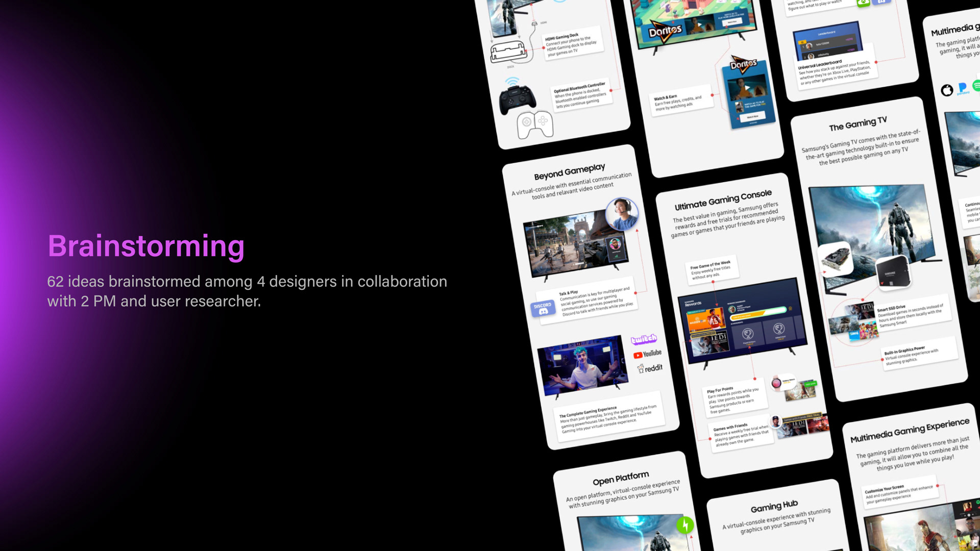Screen dimensions: 980x551
Task: Click the game covers collage
Action: click(853, 322)
